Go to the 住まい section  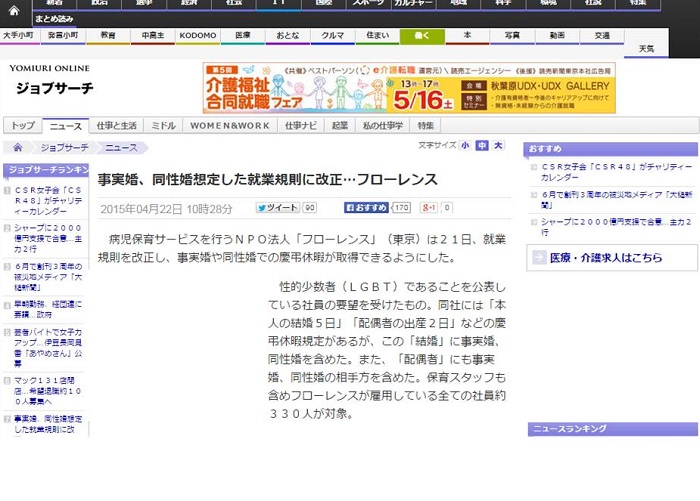pos(377,35)
